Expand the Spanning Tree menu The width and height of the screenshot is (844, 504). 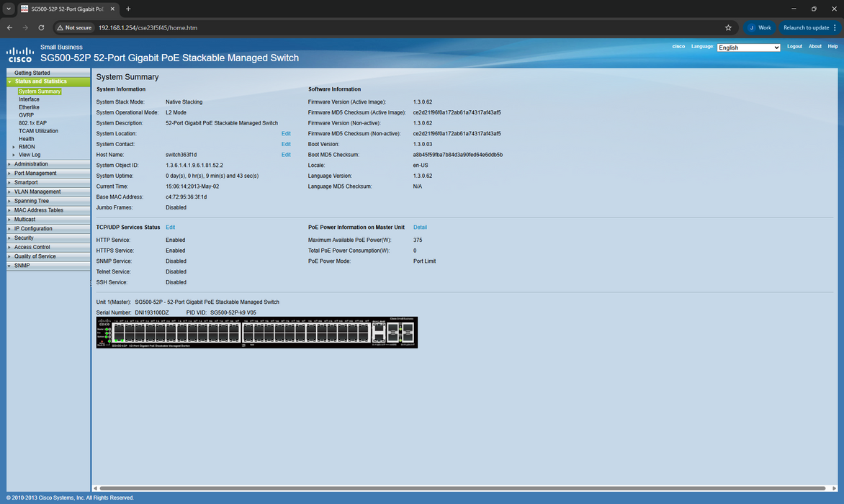point(48,201)
